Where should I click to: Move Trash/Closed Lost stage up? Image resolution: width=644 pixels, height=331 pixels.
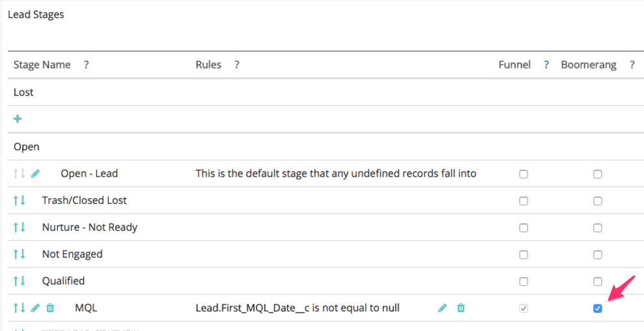pos(16,201)
